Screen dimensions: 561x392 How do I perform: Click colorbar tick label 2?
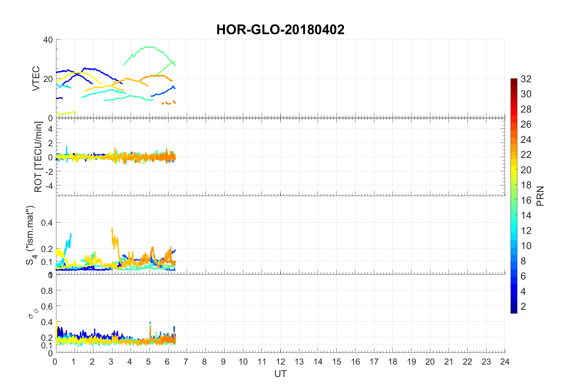[523, 306]
